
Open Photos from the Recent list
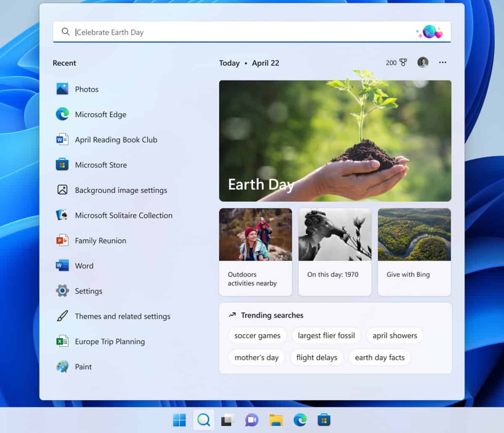[x=87, y=89]
